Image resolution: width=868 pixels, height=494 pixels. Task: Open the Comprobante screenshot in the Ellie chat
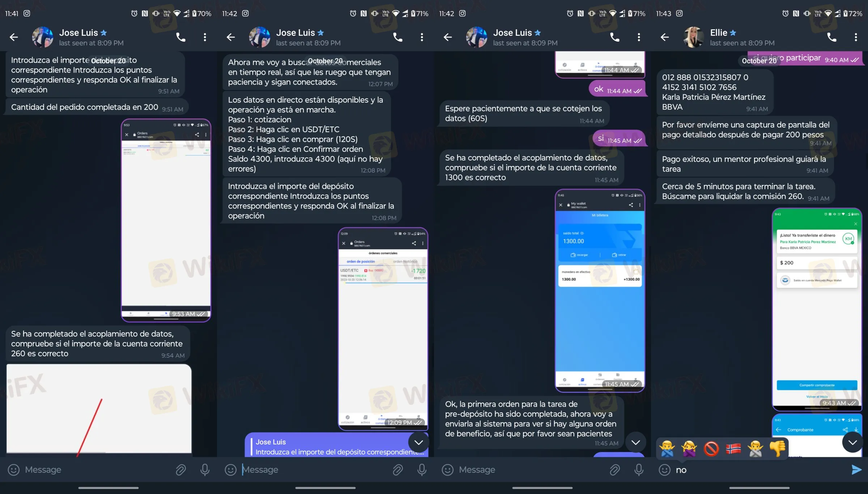(817, 436)
